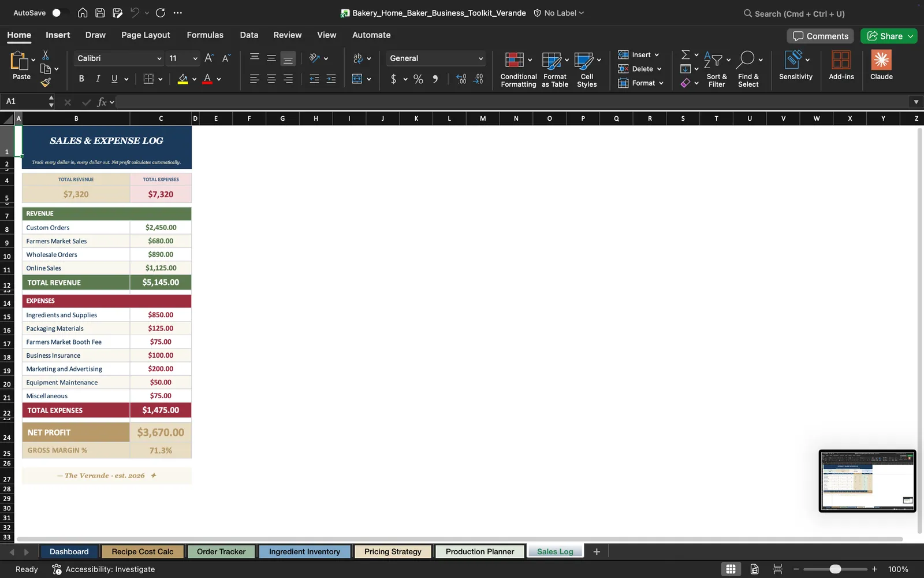Click the align left icon
This screenshot has width=924, height=578.
[x=254, y=79]
